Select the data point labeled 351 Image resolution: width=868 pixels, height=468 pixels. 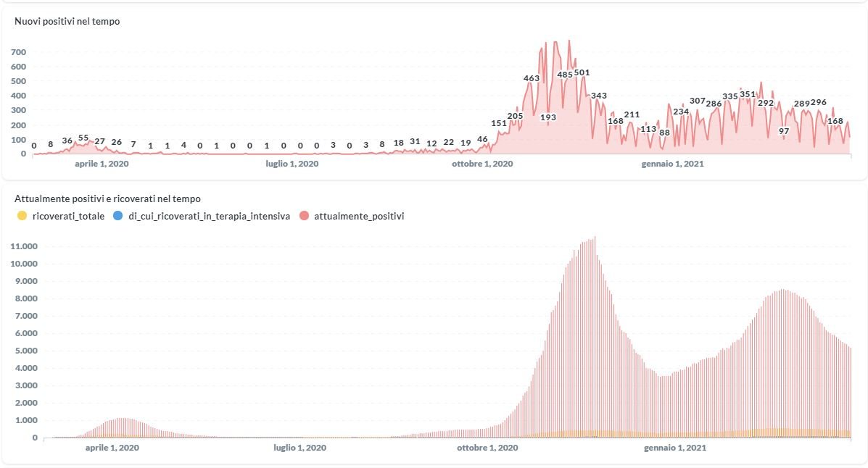point(748,94)
